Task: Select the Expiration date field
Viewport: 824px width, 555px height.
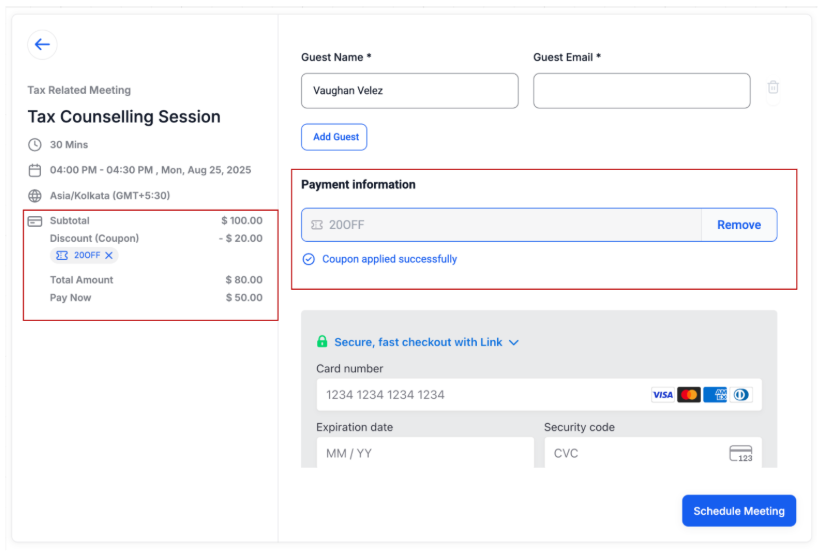Action: (425, 454)
